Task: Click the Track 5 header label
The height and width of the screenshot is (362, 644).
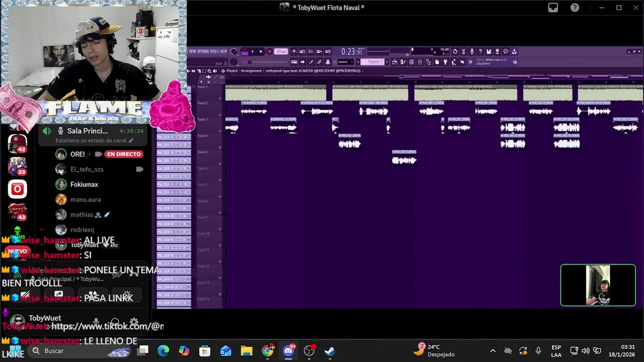Action: pos(202,152)
